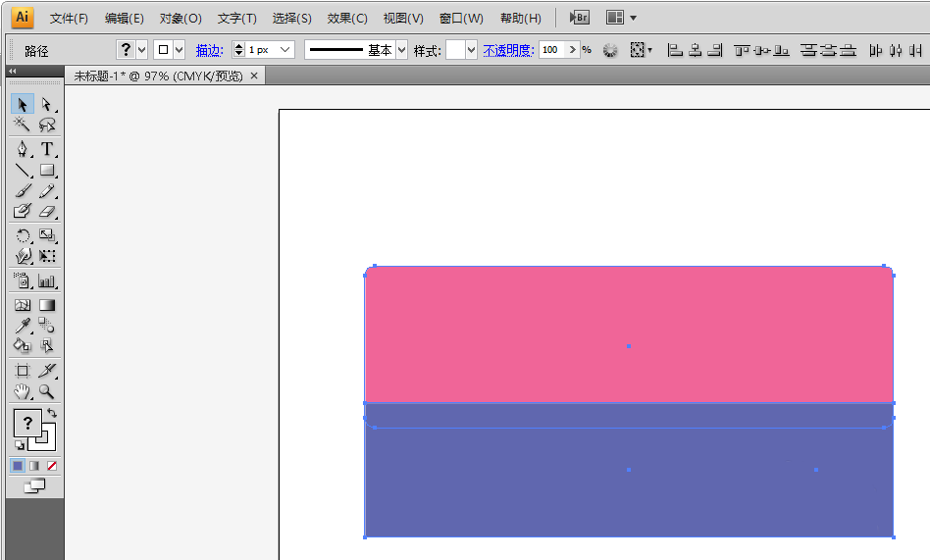Select the Pen tool
The image size is (930, 560).
23,149
